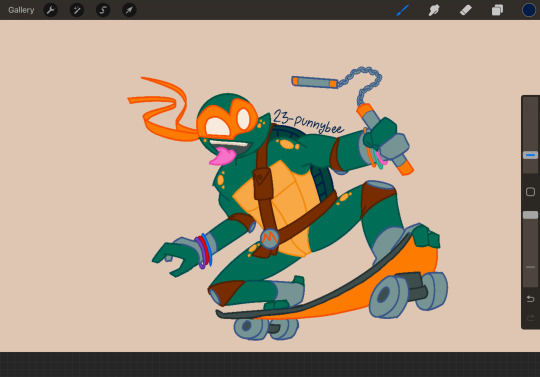This screenshot has height=377, width=540.
Task: Select the Brush tool
Action: (x=402, y=10)
